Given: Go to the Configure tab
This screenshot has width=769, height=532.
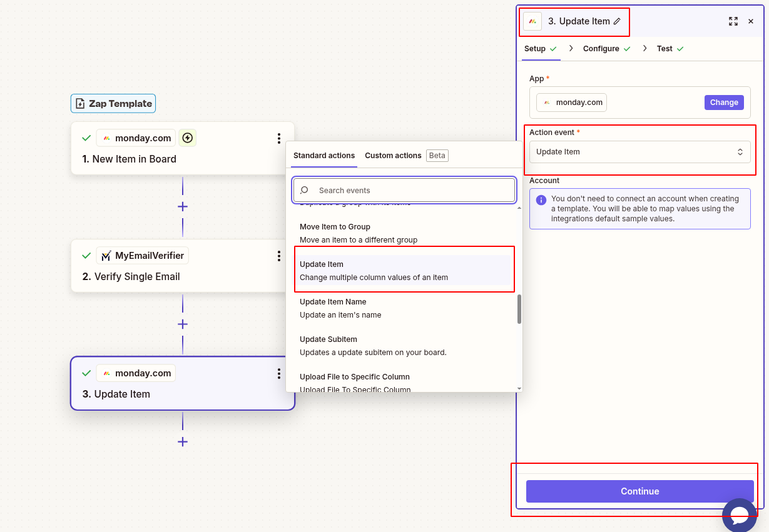Looking at the screenshot, I should pos(601,49).
